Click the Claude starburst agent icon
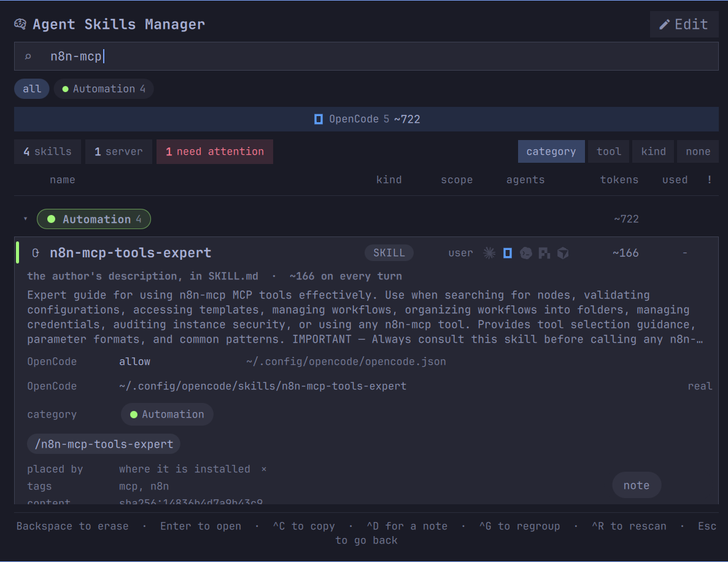 click(x=489, y=253)
